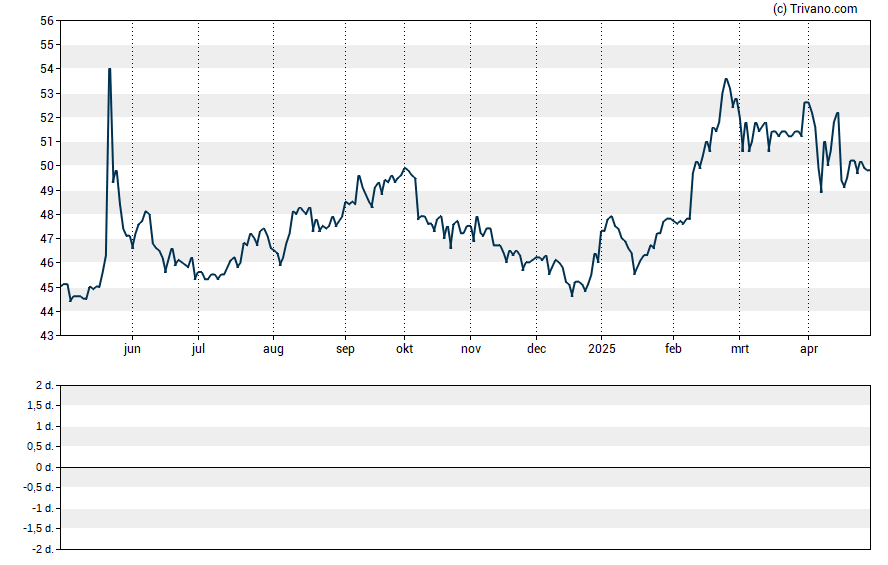888x565 pixels.
Task: Click the '52' price axis value
Action: pos(47,118)
